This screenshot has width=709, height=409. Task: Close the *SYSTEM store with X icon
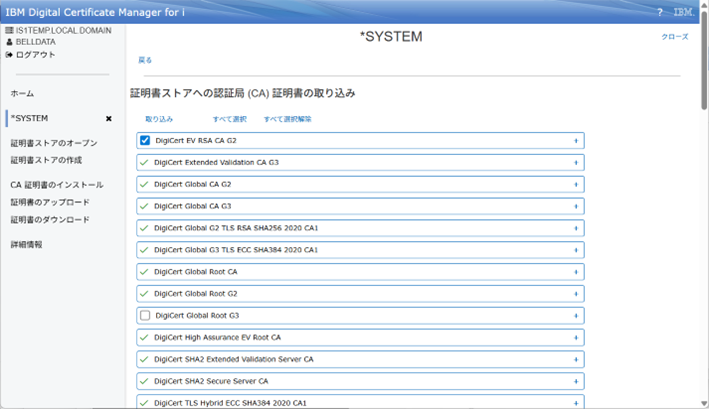(x=109, y=119)
